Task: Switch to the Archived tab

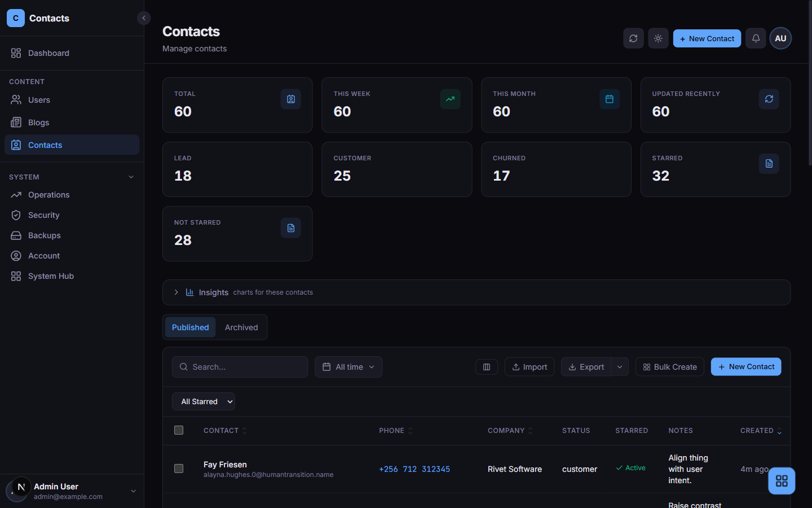Action: tap(241, 327)
